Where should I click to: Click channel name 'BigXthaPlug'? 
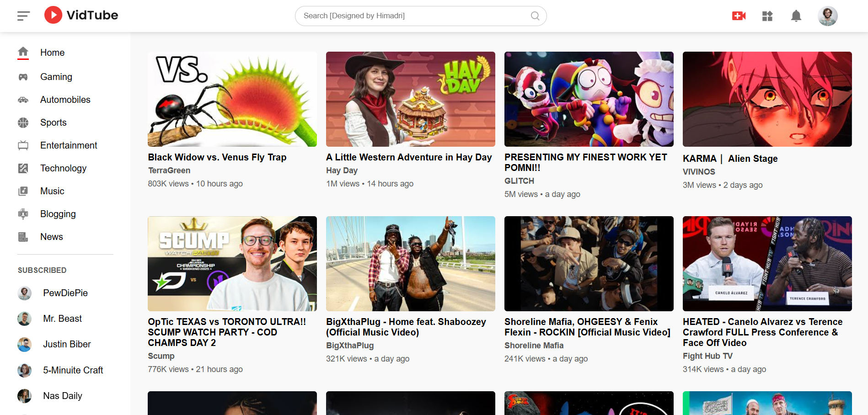350,346
